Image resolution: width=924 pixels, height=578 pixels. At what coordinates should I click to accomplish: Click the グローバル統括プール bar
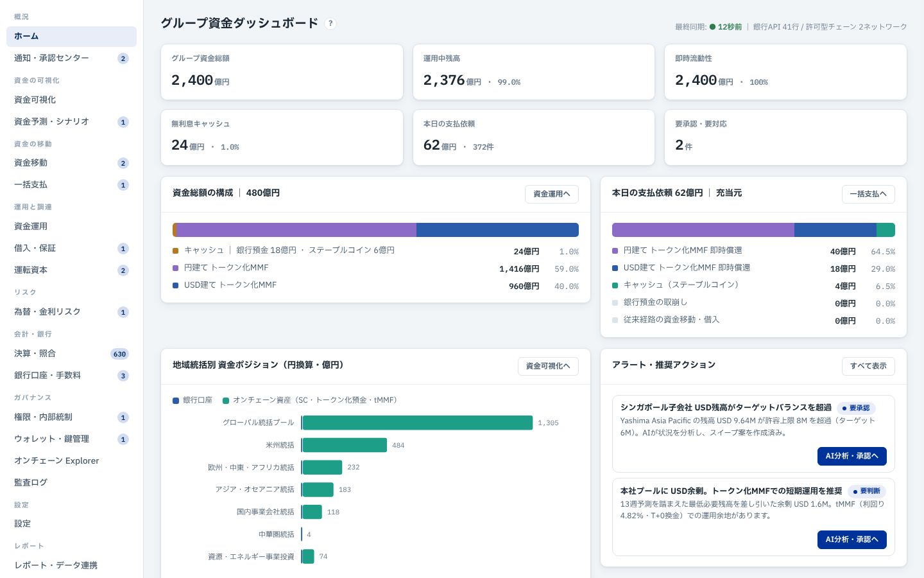(418, 423)
